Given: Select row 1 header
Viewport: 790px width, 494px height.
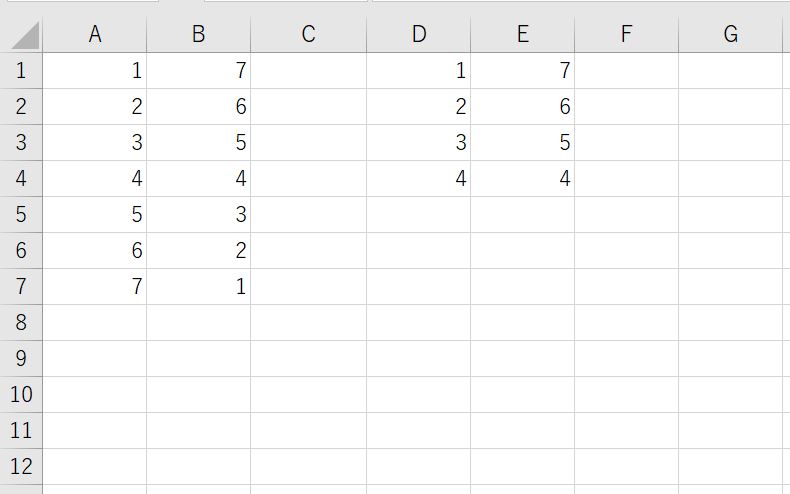Looking at the screenshot, I should (x=21, y=71).
